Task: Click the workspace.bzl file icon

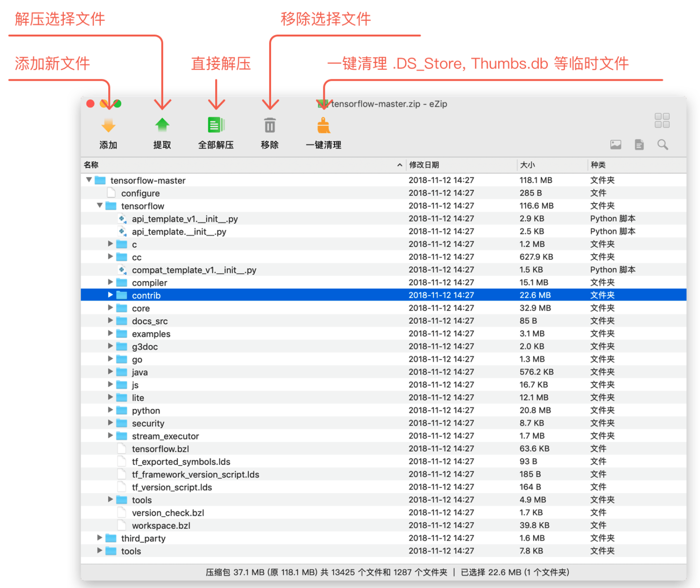Action: (122, 525)
